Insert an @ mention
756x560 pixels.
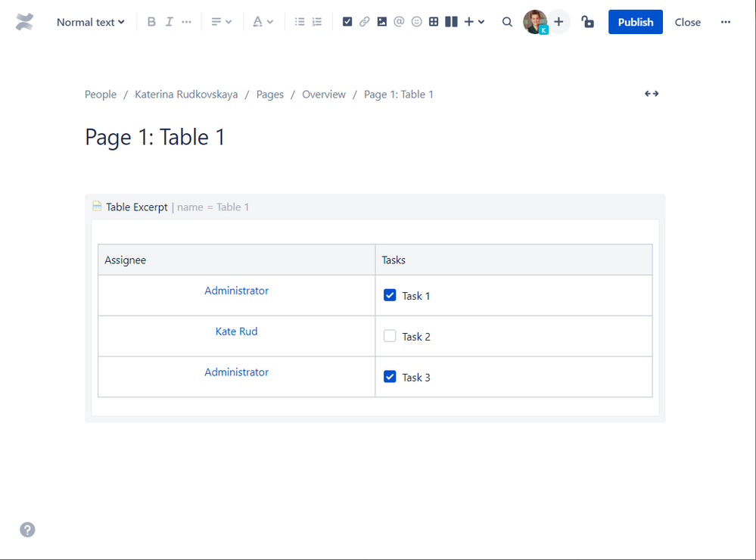pyautogui.click(x=399, y=21)
